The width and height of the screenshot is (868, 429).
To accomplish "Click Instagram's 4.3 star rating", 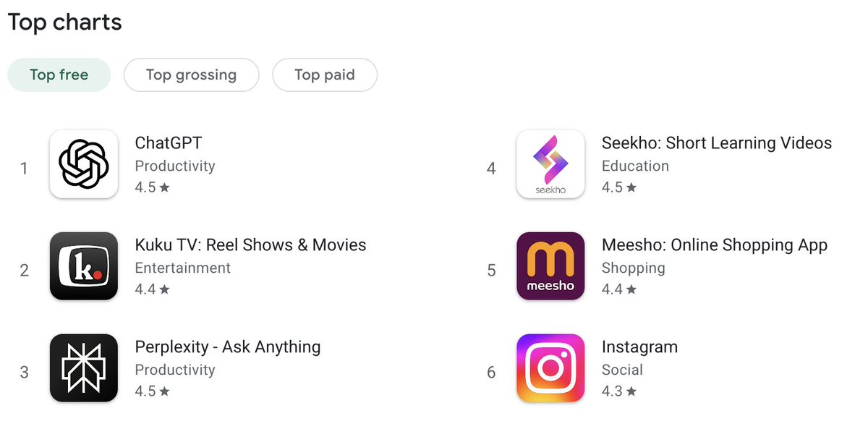I will pos(619,391).
